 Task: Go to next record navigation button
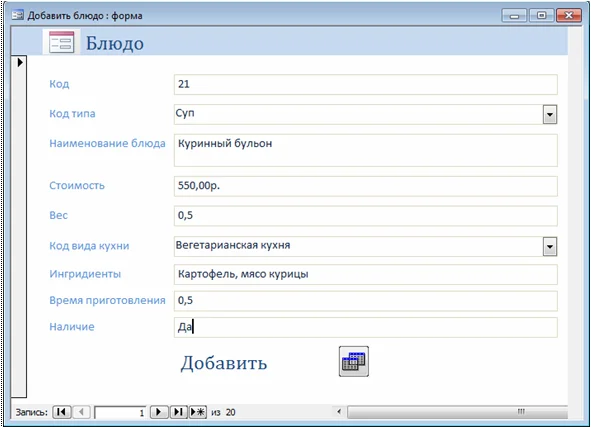(x=159, y=412)
